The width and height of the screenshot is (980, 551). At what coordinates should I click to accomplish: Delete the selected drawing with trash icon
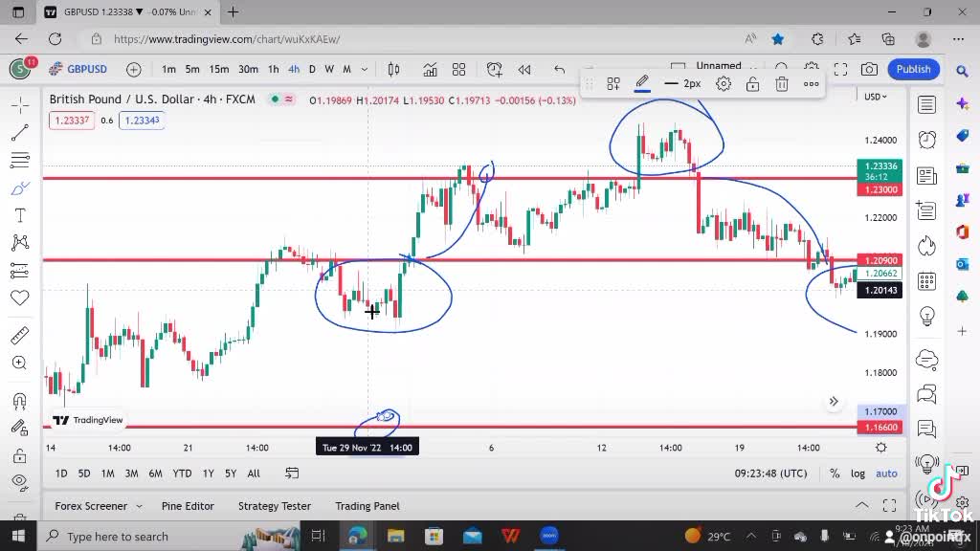tap(782, 84)
